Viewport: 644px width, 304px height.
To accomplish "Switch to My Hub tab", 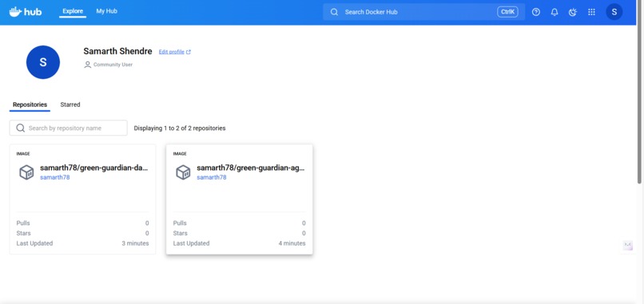I will coord(107,11).
